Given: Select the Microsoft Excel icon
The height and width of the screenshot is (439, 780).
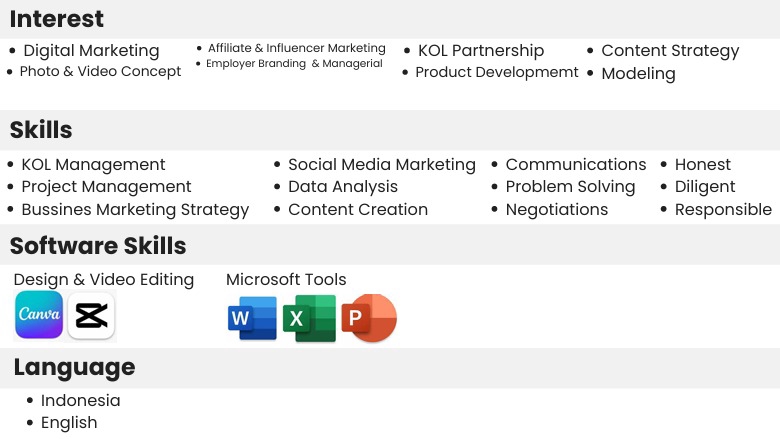Looking at the screenshot, I should 309,318.
